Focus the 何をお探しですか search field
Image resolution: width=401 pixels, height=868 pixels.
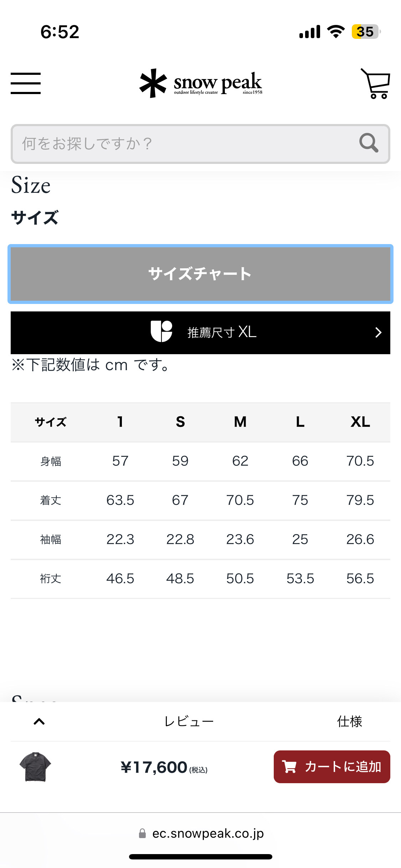(x=200, y=144)
